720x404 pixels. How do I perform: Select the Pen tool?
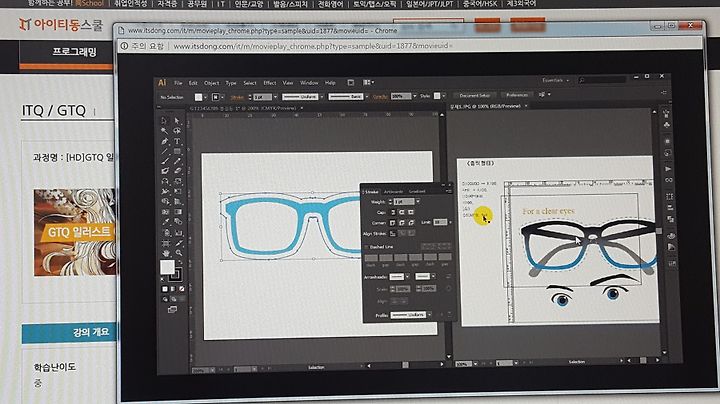point(164,141)
